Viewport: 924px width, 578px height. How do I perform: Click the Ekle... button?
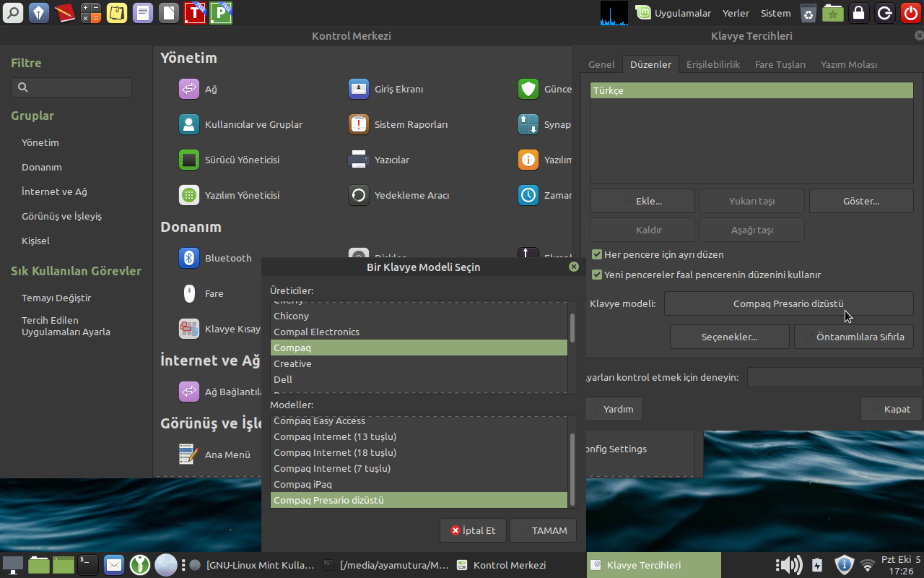coord(642,201)
